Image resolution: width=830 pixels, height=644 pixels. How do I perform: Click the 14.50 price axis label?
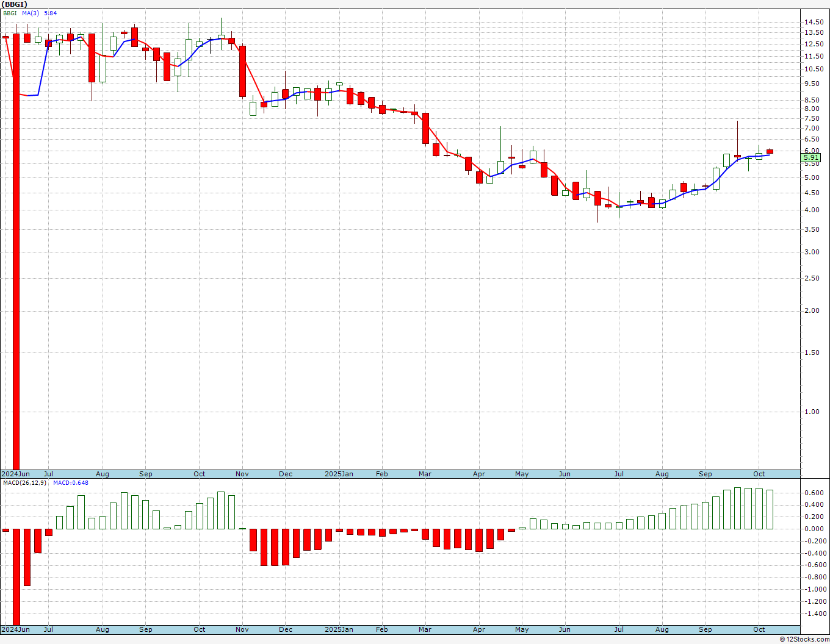click(x=814, y=22)
